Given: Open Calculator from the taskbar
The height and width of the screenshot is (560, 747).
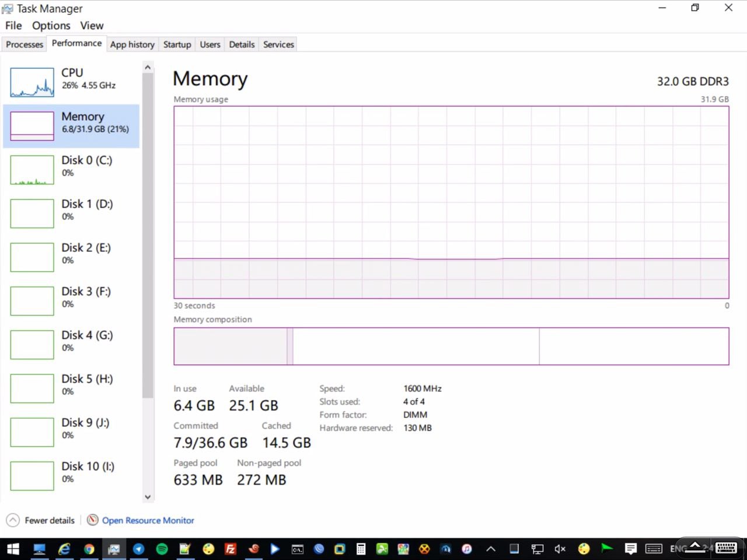Looking at the screenshot, I should coord(361,549).
